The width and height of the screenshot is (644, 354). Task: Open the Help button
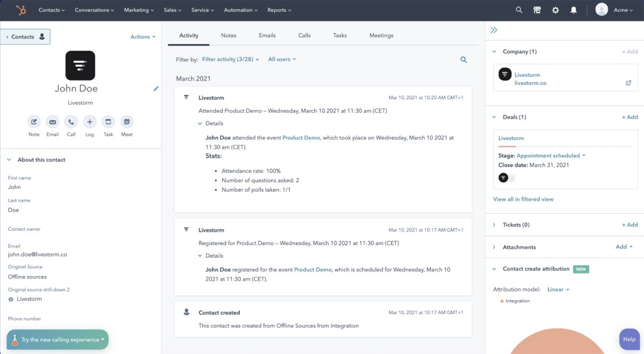[x=630, y=339]
